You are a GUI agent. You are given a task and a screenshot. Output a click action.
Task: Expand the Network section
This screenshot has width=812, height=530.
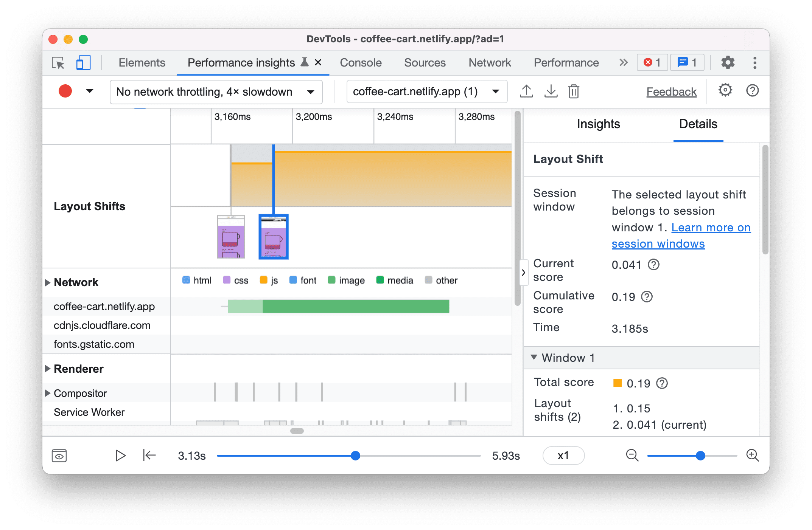(49, 280)
